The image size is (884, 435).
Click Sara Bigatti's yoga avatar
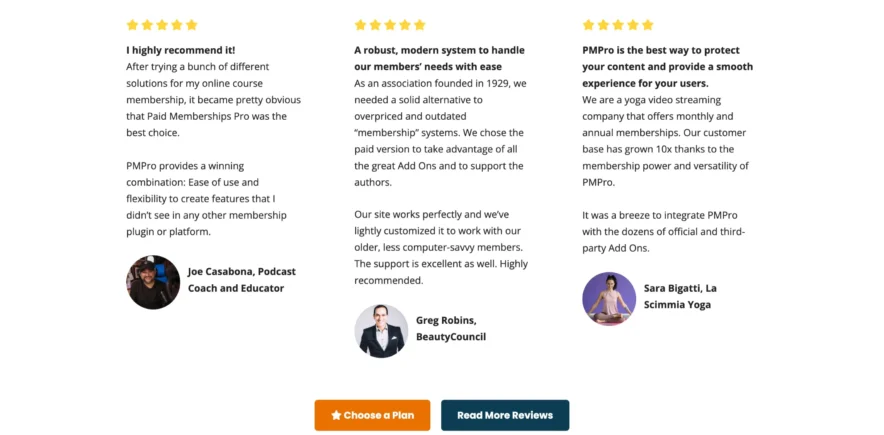point(609,298)
